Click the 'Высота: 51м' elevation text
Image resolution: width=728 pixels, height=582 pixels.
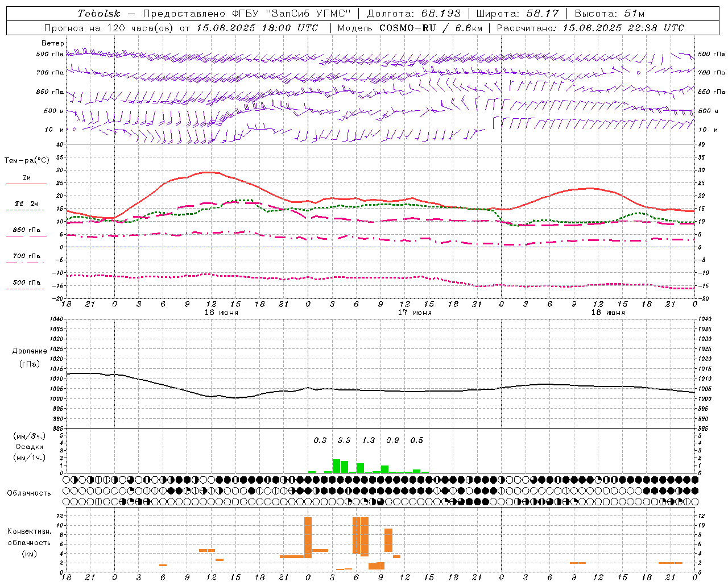coord(610,14)
